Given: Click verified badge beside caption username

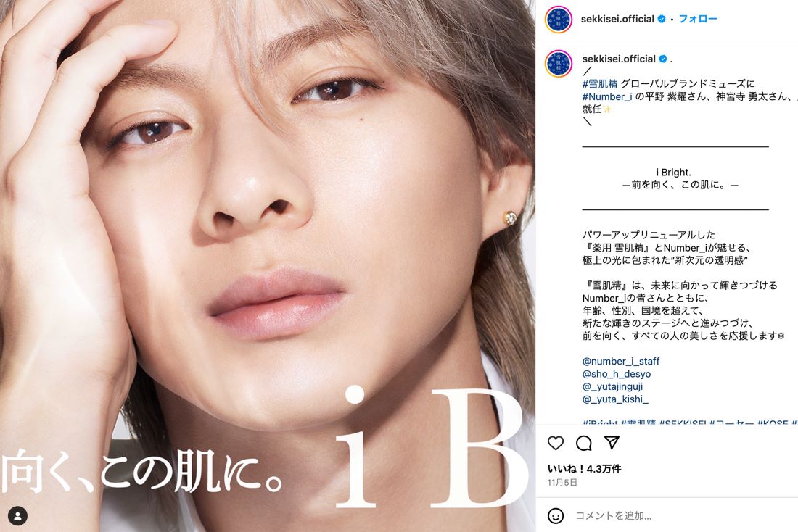Looking at the screenshot, I should (x=662, y=59).
